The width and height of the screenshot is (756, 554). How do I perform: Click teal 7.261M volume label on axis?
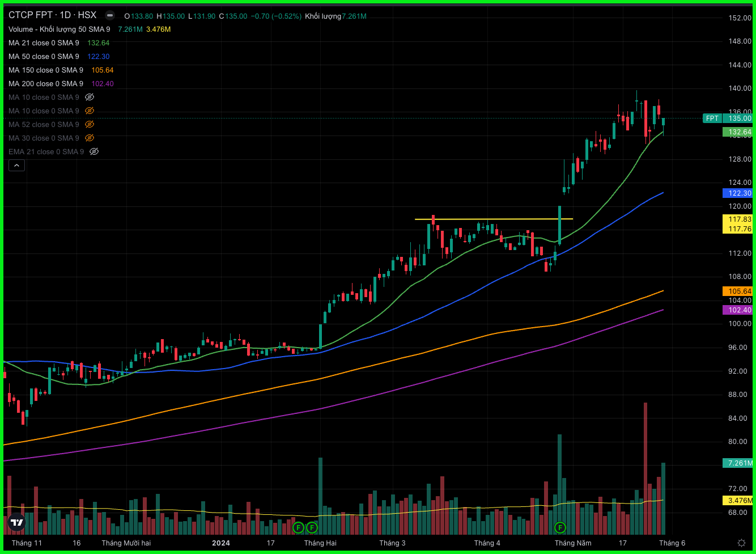pos(738,463)
